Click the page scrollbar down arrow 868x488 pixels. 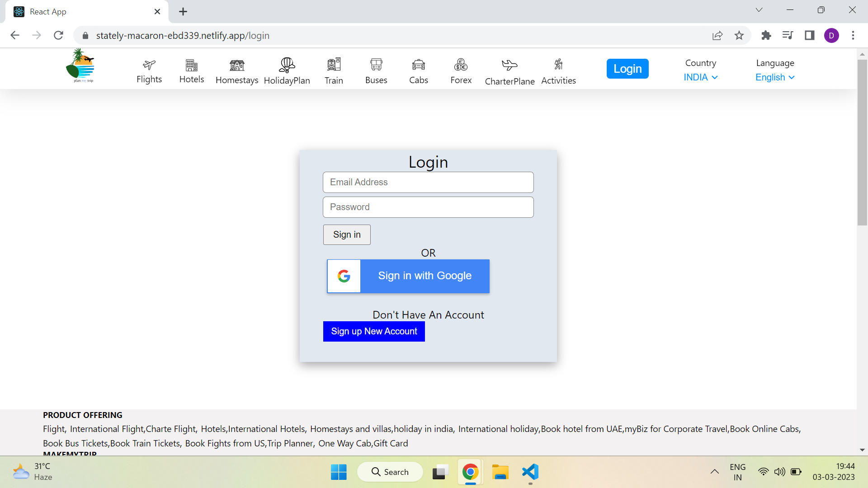(x=863, y=450)
